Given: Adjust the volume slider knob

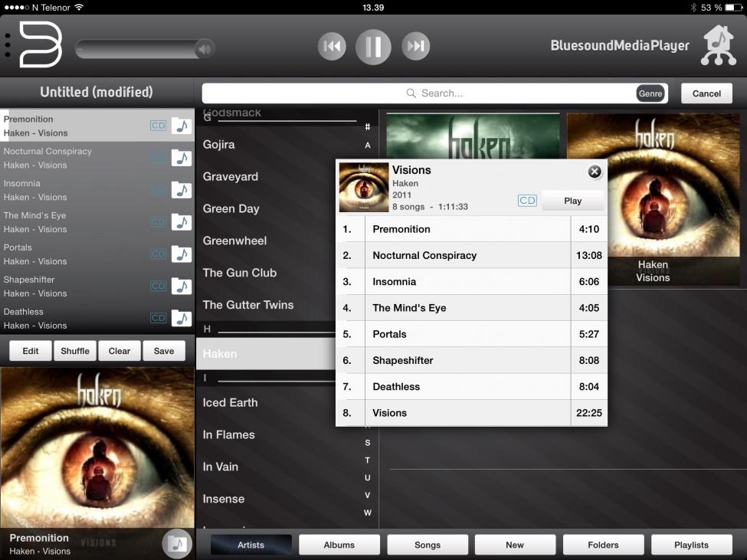Looking at the screenshot, I should click(205, 49).
